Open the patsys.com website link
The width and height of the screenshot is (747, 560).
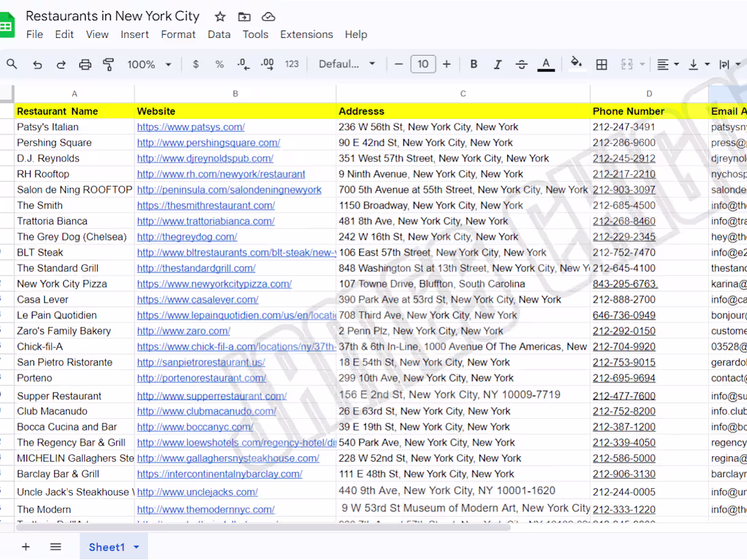191,127
